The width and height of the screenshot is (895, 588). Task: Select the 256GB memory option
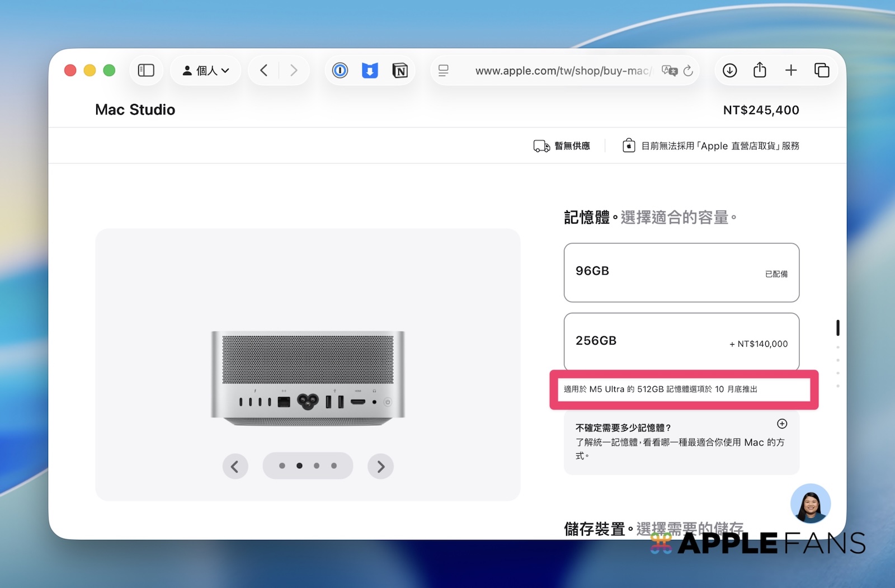[x=681, y=342]
